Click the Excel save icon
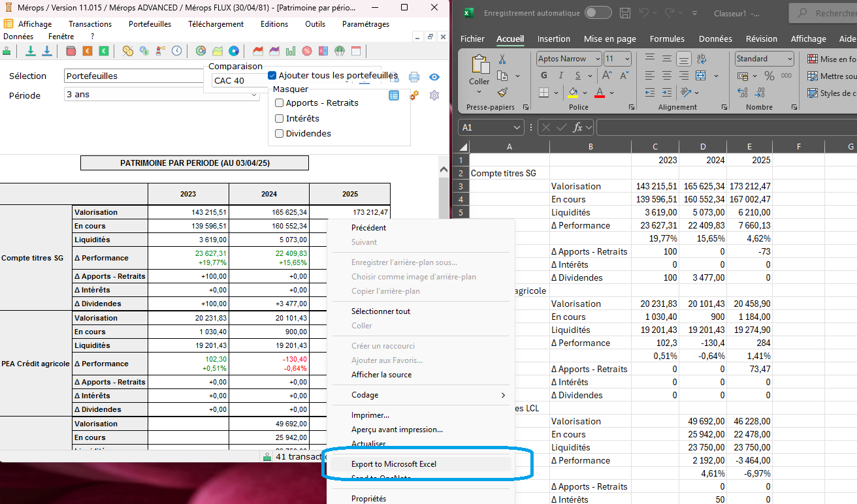 coord(625,13)
